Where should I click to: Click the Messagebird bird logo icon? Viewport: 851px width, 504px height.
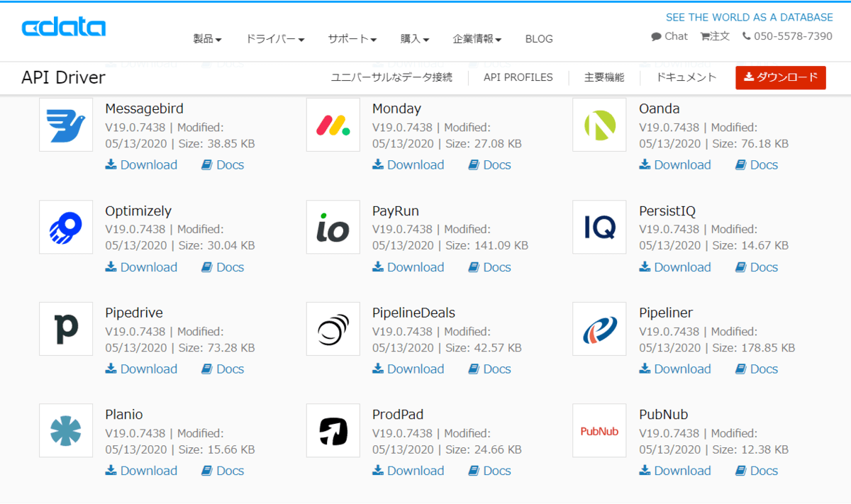coord(66,125)
